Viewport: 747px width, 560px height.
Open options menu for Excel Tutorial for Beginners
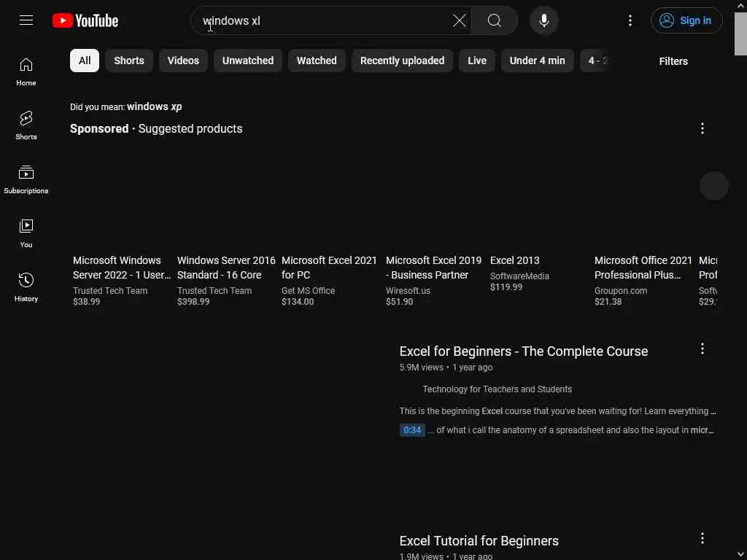tap(702, 538)
